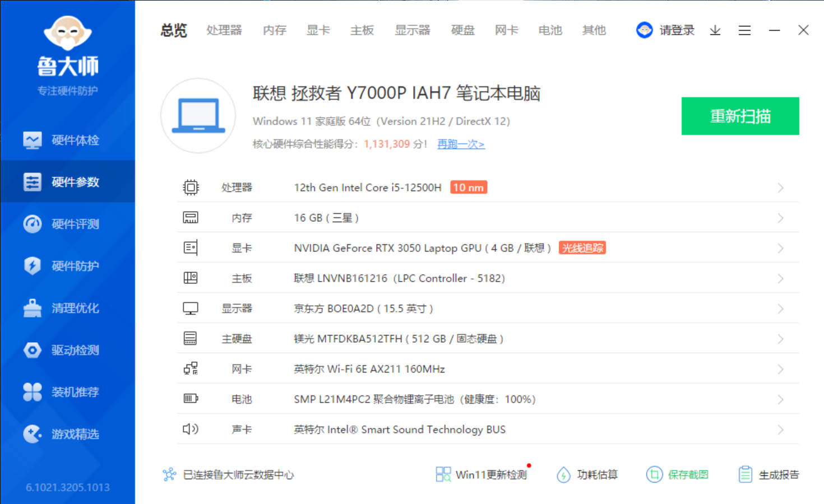The height and width of the screenshot is (504, 824).
Task: Expand the 主板 row chevron
Action: (780, 278)
